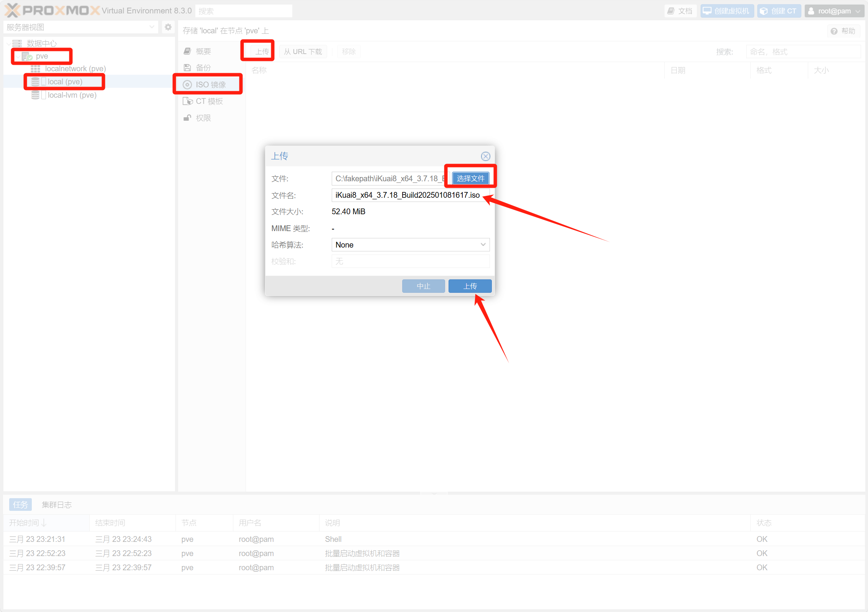Click the gear settings icon beside server view

(x=168, y=27)
